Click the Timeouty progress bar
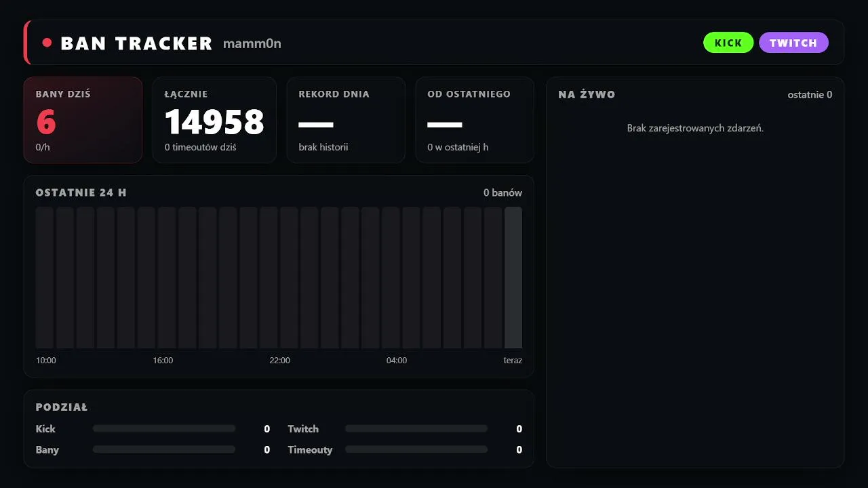 [x=416, y=449]
